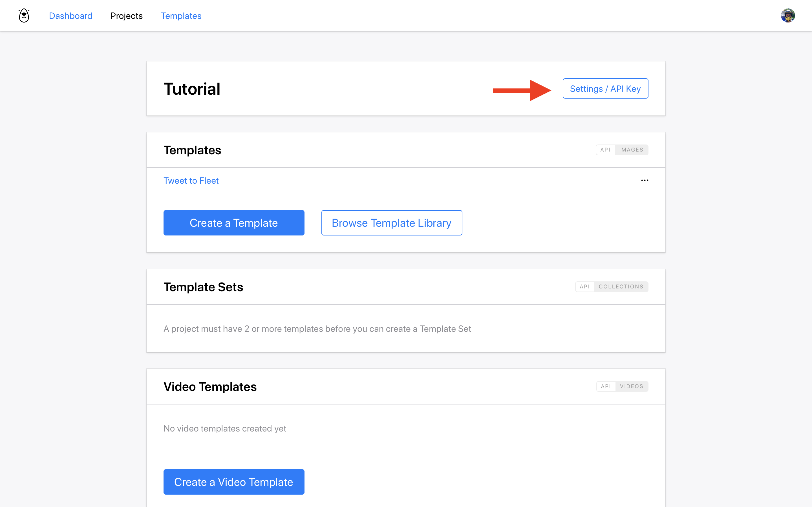The image size is (812, 507).
Task: Click the Video Templates heading
Action: [210, 387]
